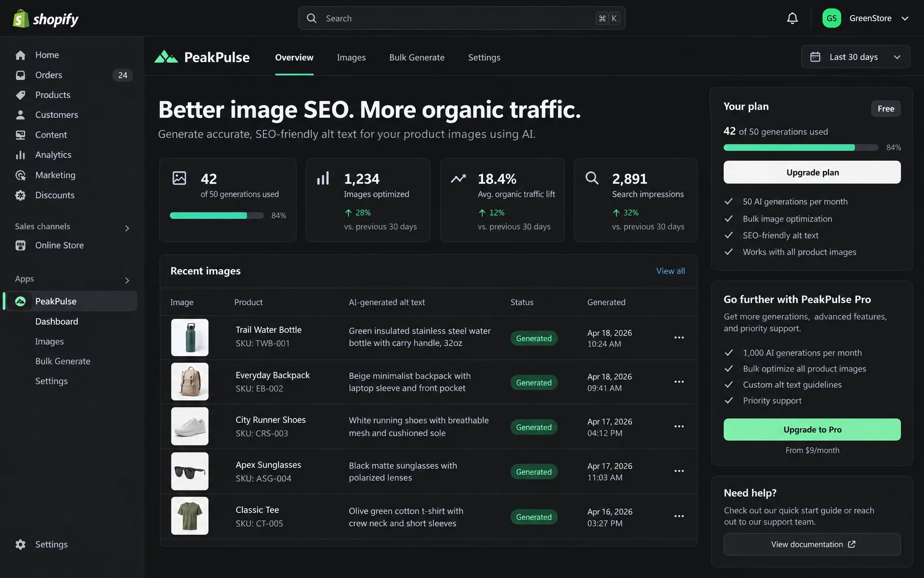This screenshot has height=578, width=924.
Task: Switch to the Images tab
Action: 351,58
